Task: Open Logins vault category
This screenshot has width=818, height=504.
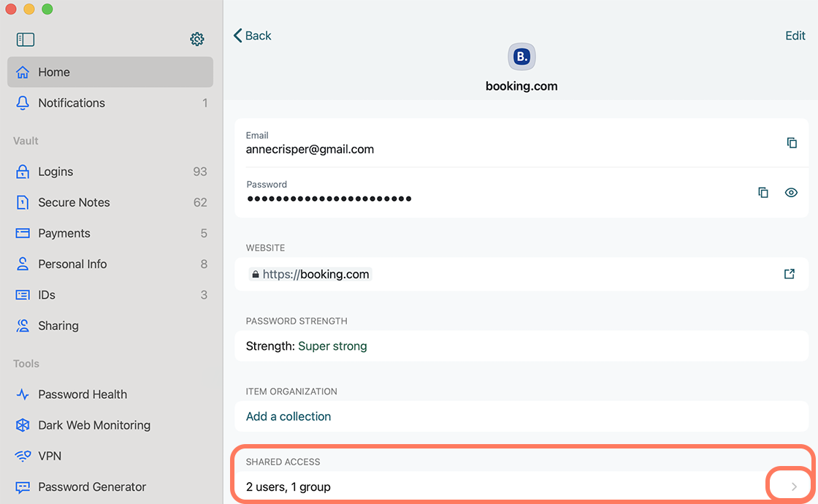Action: coord(110,171)
